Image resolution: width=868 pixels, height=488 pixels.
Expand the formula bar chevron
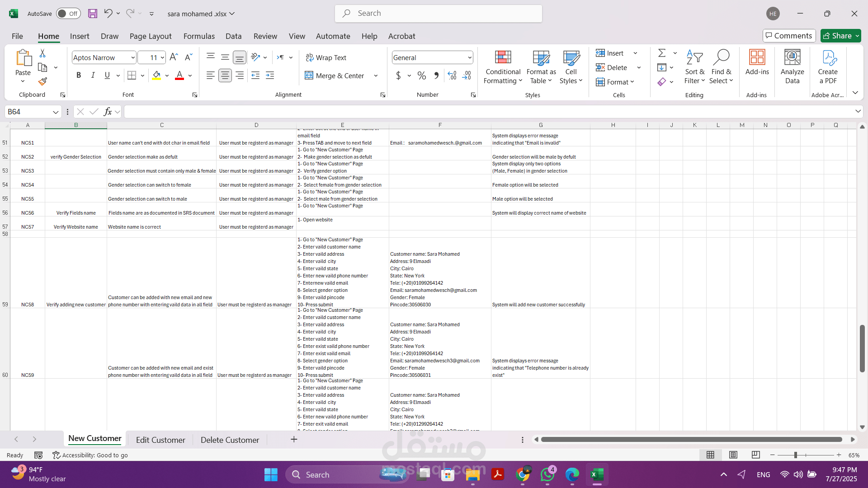858,112
